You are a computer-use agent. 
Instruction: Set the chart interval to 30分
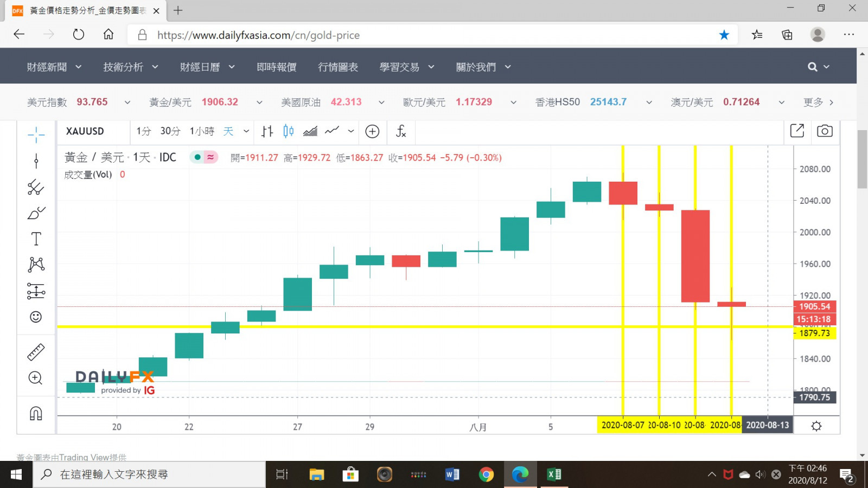pyautogui.click(x=170, y=131)
